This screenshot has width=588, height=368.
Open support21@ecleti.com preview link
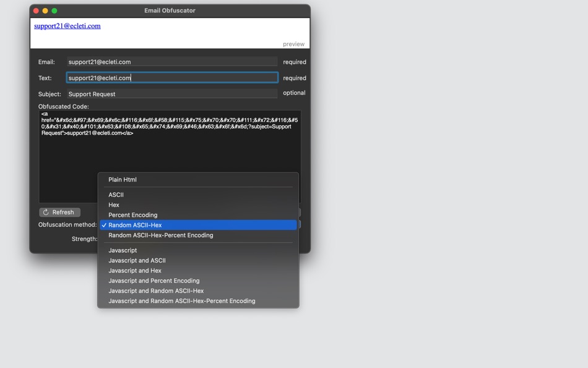[x=67, y=26]
